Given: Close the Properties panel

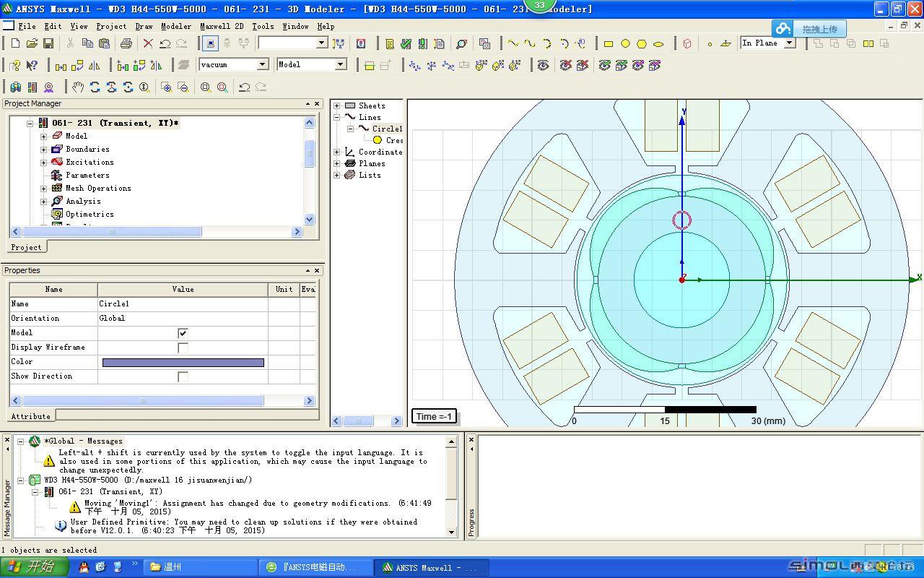Looking at the screenshot, I should [318, 270].
